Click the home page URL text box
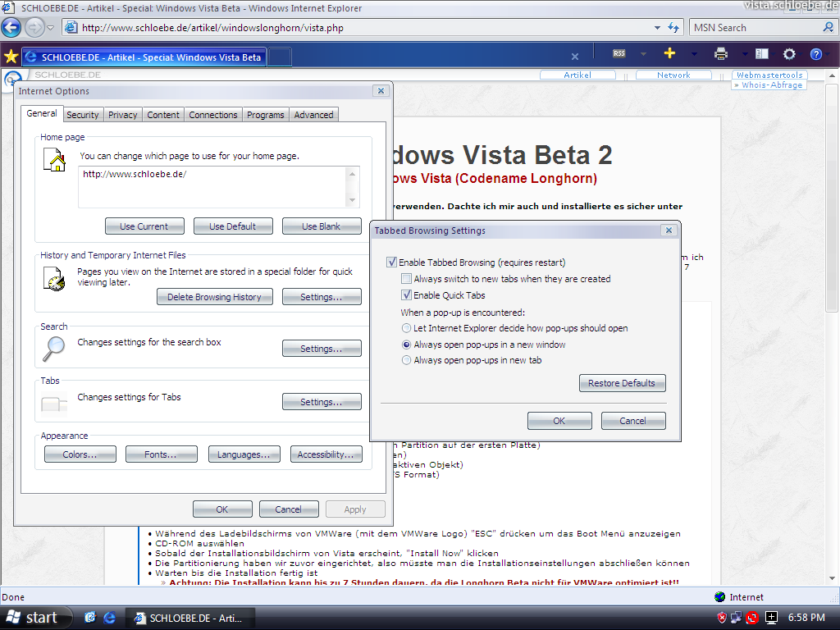The image size is (840, 630). tap(212, 186)
